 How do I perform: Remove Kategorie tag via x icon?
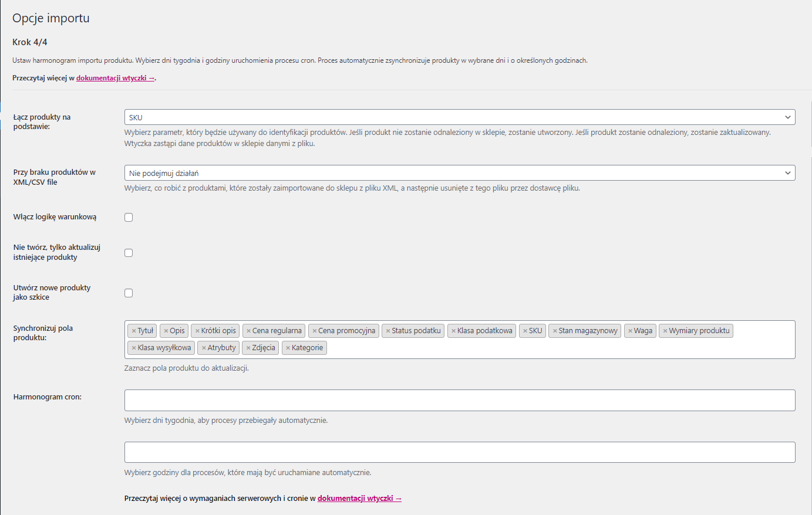point(288,348)
